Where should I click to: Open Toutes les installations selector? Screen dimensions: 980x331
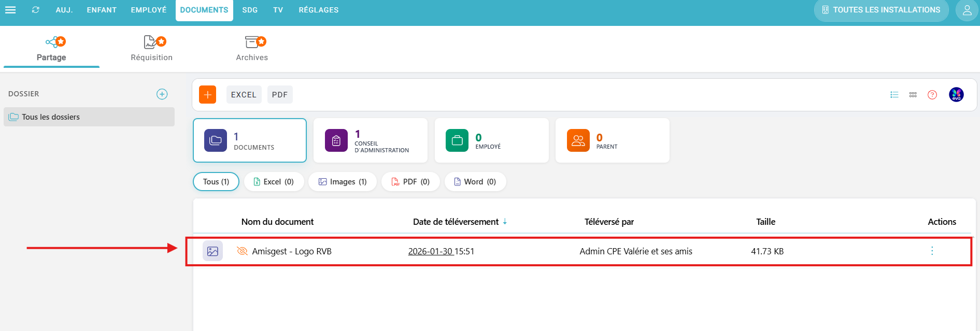pos(881,10)
